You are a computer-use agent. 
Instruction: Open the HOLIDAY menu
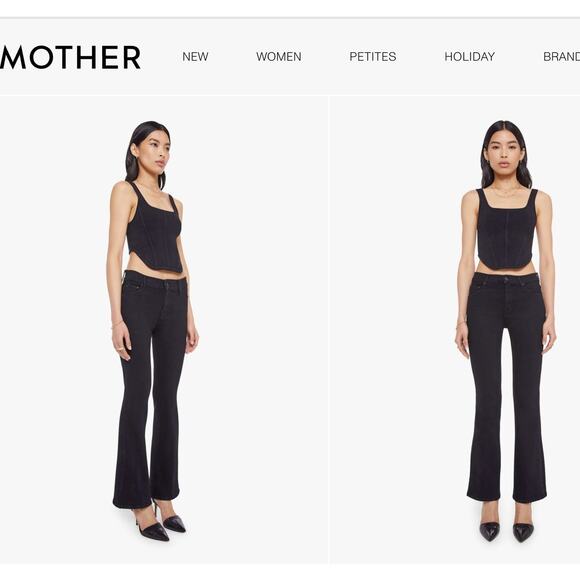tap(469, 57)
